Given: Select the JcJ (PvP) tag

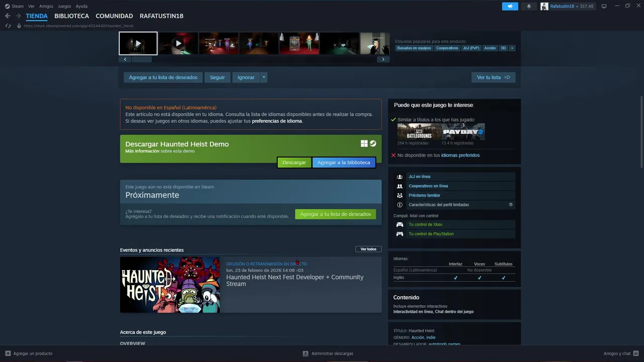Looking at the screenshot, I should click(471, 48).
